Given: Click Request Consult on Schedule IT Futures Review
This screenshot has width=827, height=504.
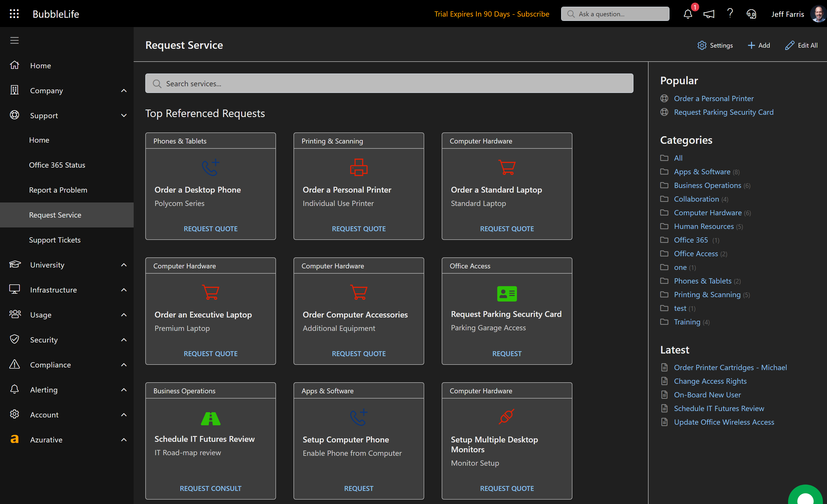Looking at the screenshot, I should click(x=210, y=488).
